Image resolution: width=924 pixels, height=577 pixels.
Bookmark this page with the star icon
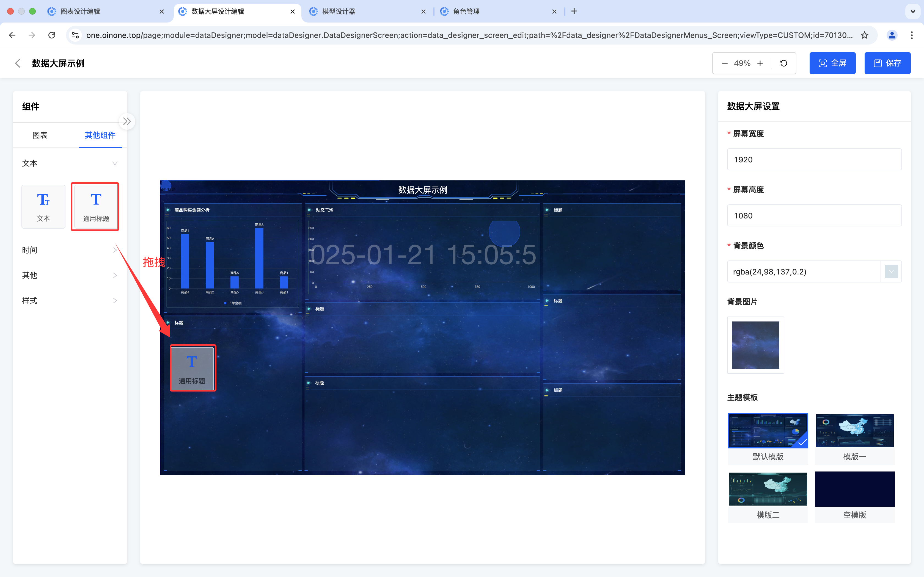[864, 35]
